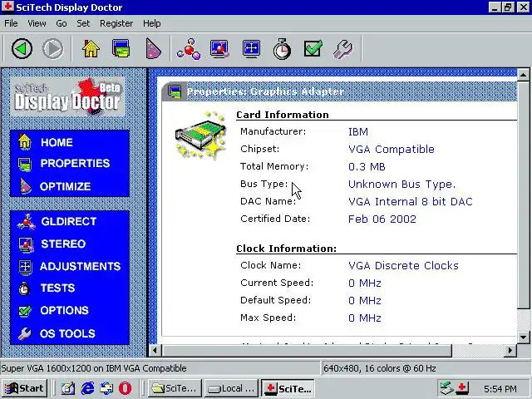Click the Adjustments monitor toolbar icon

point(251,49)
